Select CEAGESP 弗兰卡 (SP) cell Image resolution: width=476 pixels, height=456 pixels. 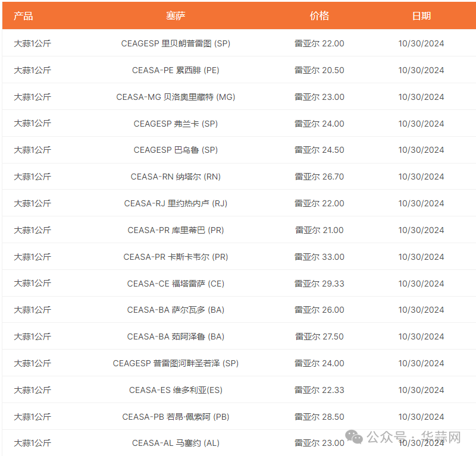coord(176,124)
